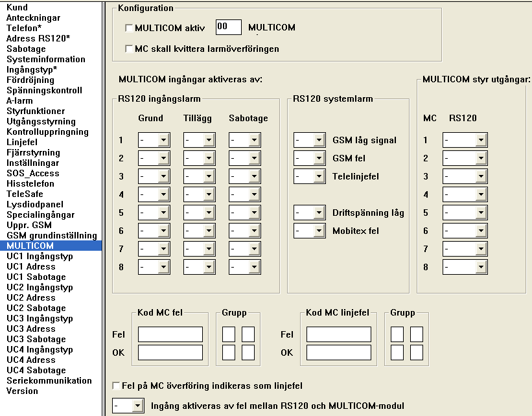
Task: Select Kontrolluppringning in the sidebar
Action: [x=47, y=132]
